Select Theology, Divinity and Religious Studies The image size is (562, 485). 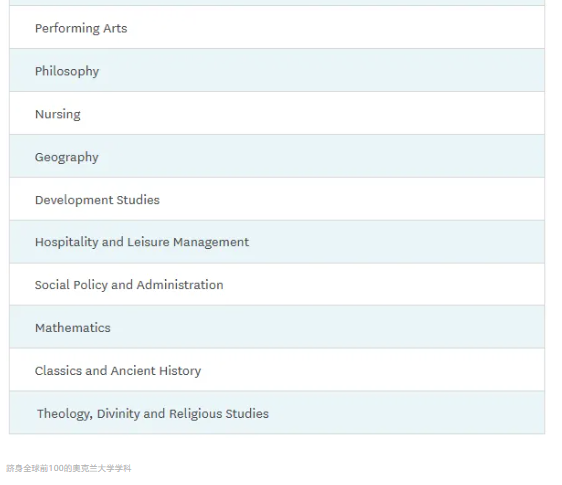(x=277, y=413)
